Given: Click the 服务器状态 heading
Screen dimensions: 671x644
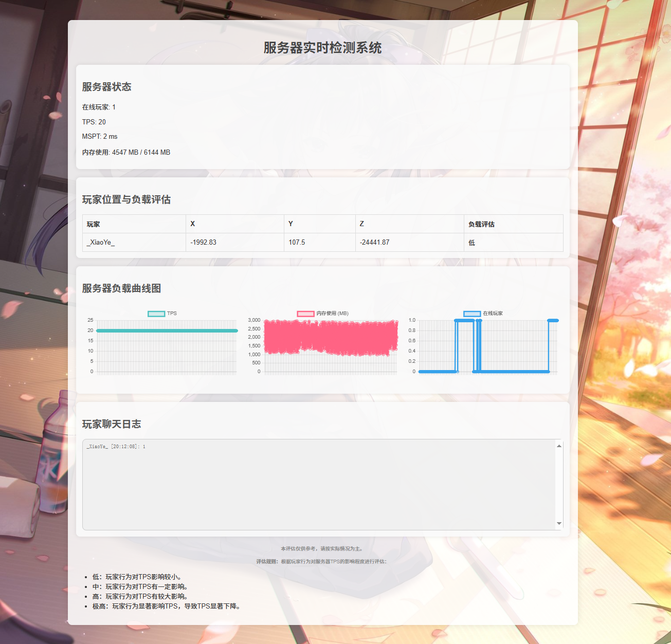Looking at the screenshot, I should (107, 87).
